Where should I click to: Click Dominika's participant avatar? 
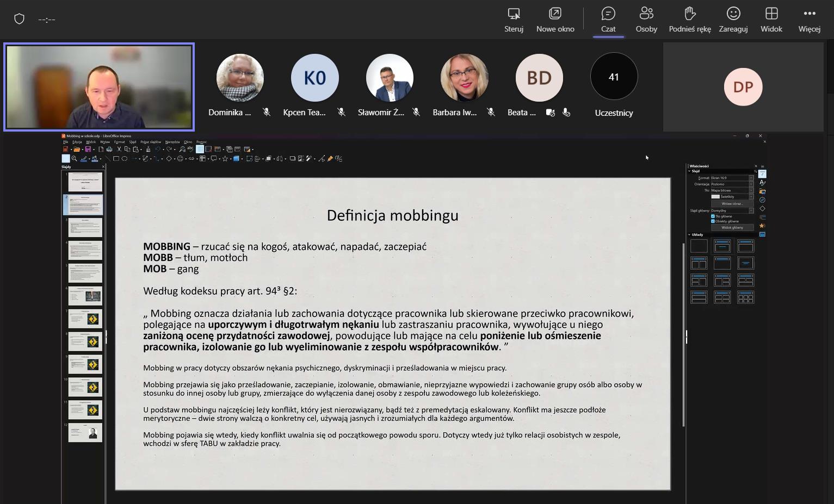click(x=240, y=78)
